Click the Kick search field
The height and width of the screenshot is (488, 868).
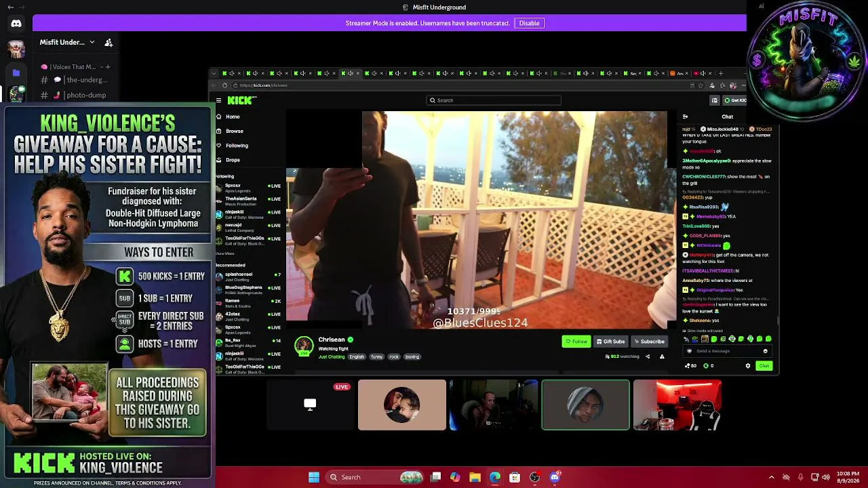coord(494,100)
